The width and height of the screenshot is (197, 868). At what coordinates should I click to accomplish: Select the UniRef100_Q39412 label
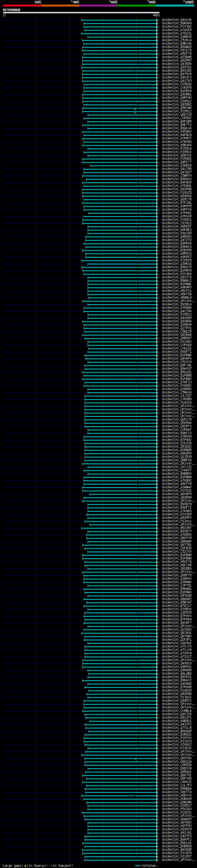(177, 101)
